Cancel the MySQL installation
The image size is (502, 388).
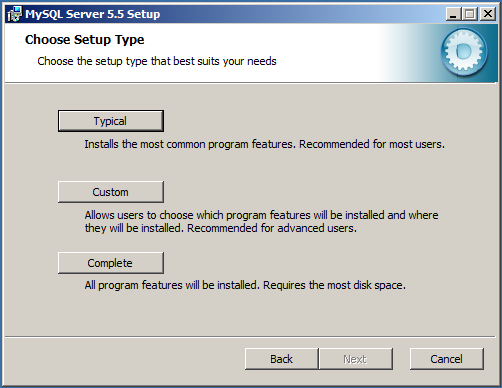coord(447,359)
